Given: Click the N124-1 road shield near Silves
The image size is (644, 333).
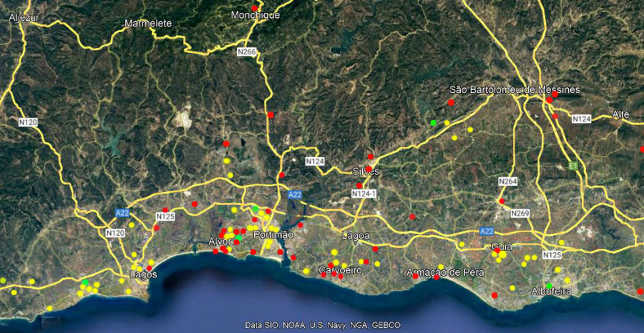Looking at the screenshot, I should pyautogui.click(x=364, y=194).
